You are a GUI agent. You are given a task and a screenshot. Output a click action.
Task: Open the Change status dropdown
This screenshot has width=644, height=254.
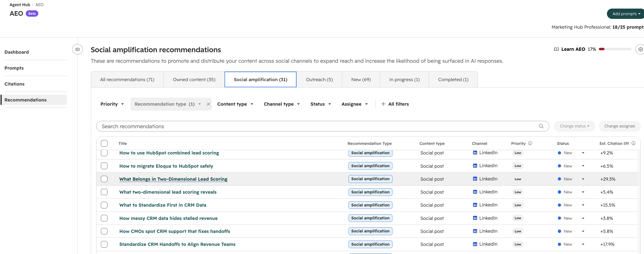click(575, 126)
